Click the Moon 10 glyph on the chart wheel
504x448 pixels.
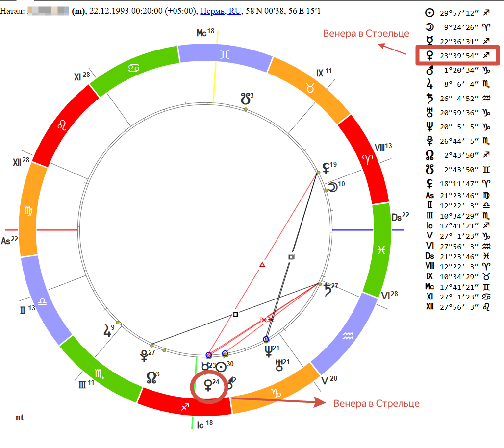332,187
